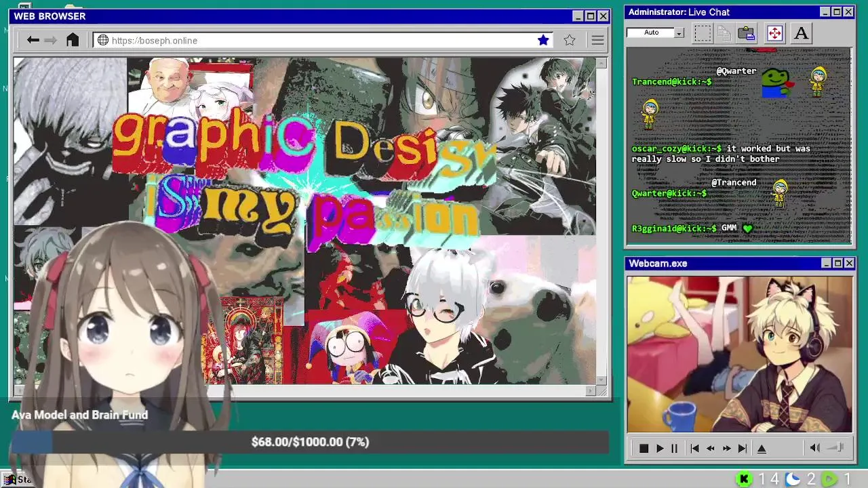Skip to previous track in Webcam.exe
The width and height of the screenshot is (868, 488).
694,448
